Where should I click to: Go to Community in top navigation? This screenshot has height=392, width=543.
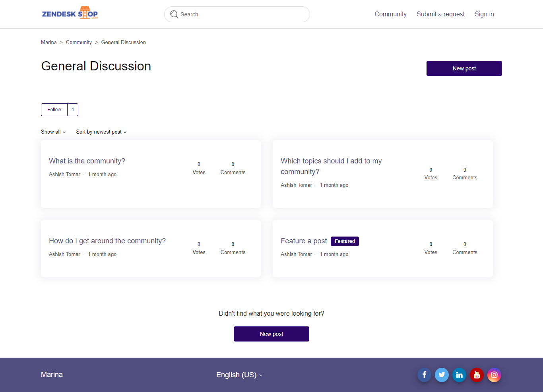pyautogui.click(x=390, y=14)
